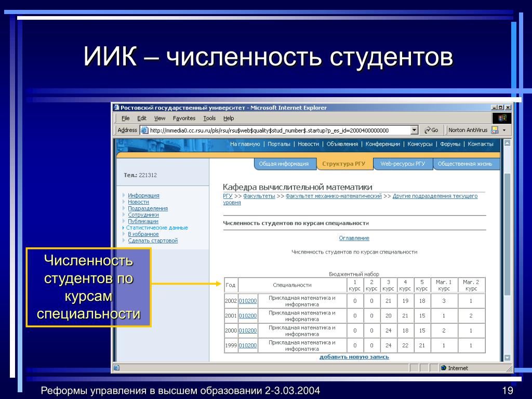Open the Форумы navigation link
The width and height of the screenshot is (532, 399).
(x=450, y=144)
